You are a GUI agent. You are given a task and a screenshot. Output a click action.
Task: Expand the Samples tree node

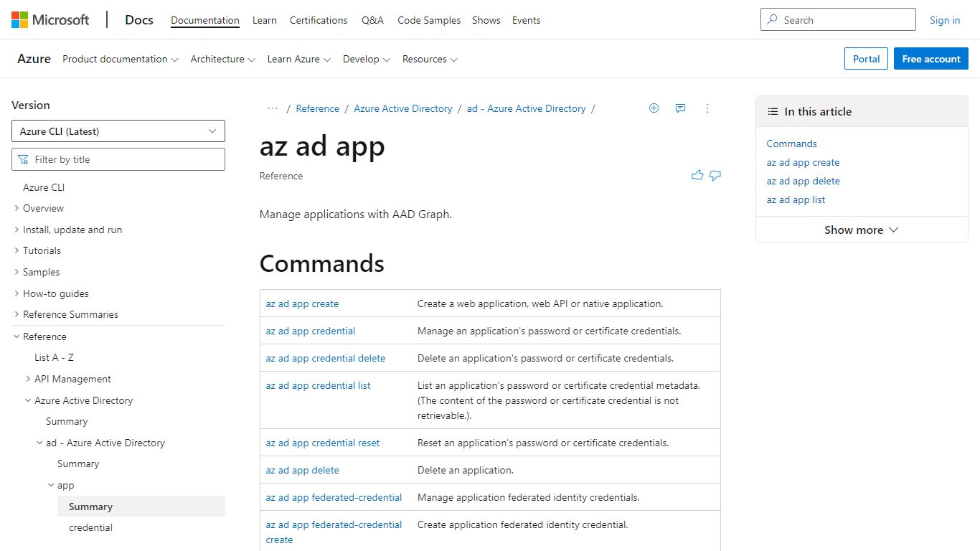17,272
